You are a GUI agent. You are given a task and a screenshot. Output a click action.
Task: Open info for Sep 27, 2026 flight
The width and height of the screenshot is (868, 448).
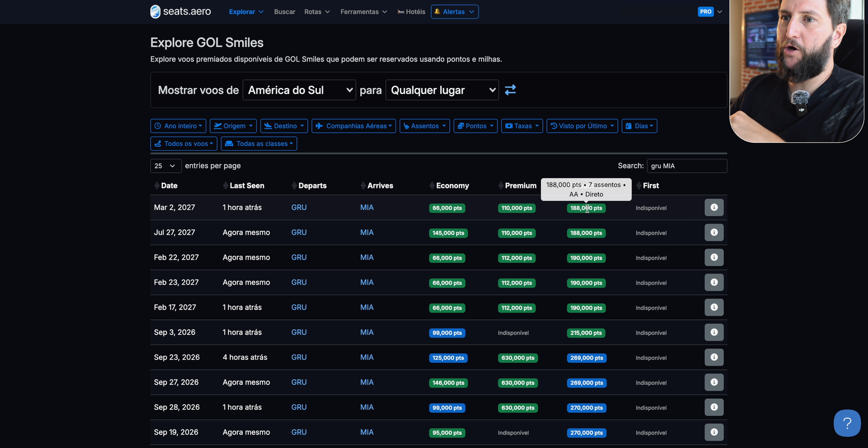click(714, 382)
